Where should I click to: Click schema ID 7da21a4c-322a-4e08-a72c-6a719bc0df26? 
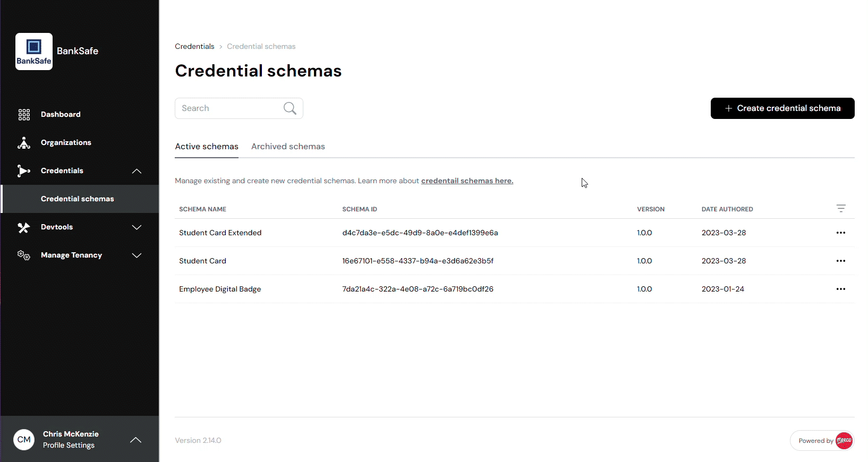pyautogui.click(x=418, y=289)
